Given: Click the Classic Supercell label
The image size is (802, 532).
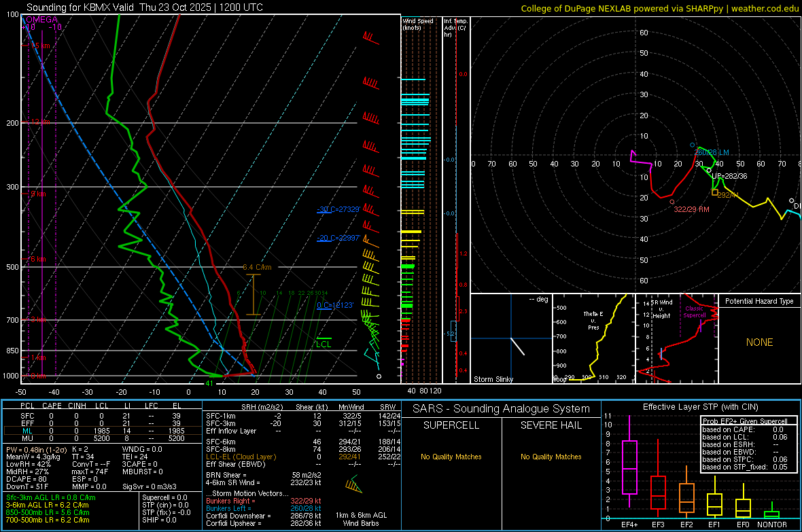Looking at the screenshot, I should click(x=695, y=312).
